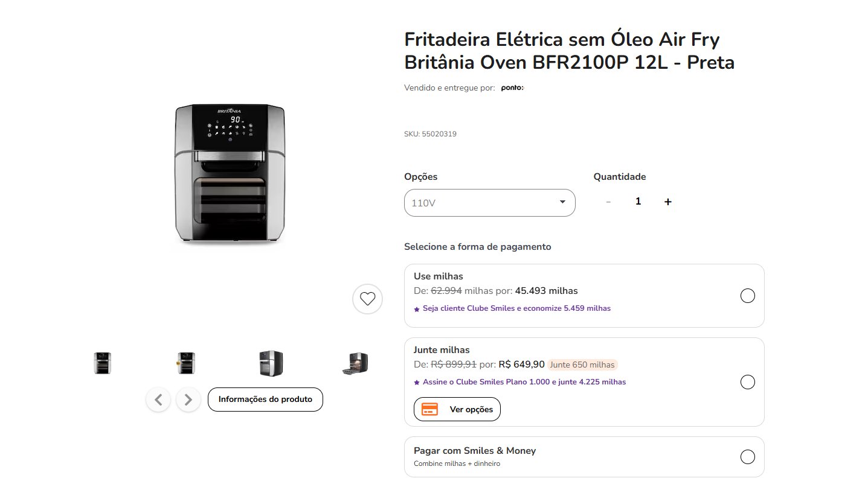Select the thumbnail showing open fryer door
The height and width of the screenshot is (481, 868).
355,363
